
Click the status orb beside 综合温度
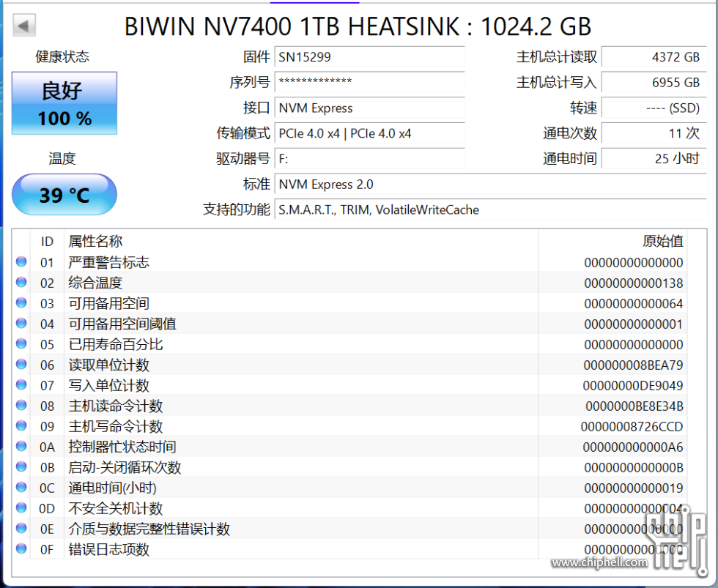(21, 283)
